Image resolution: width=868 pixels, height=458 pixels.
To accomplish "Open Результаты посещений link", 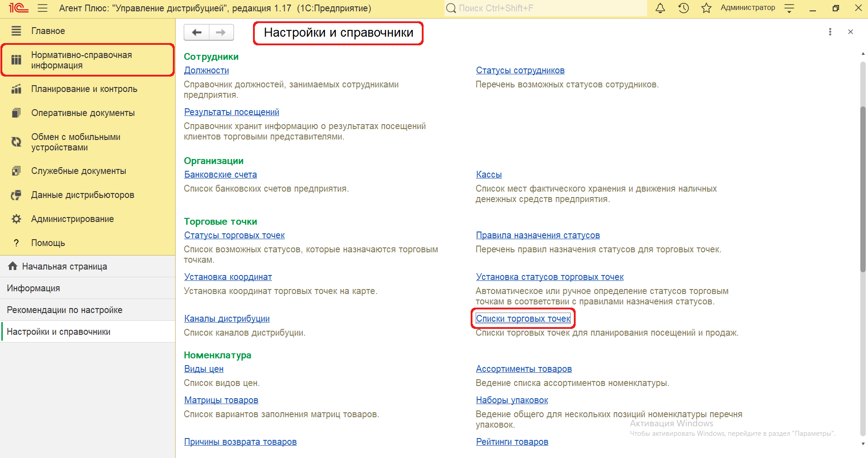I will (231, 112).
